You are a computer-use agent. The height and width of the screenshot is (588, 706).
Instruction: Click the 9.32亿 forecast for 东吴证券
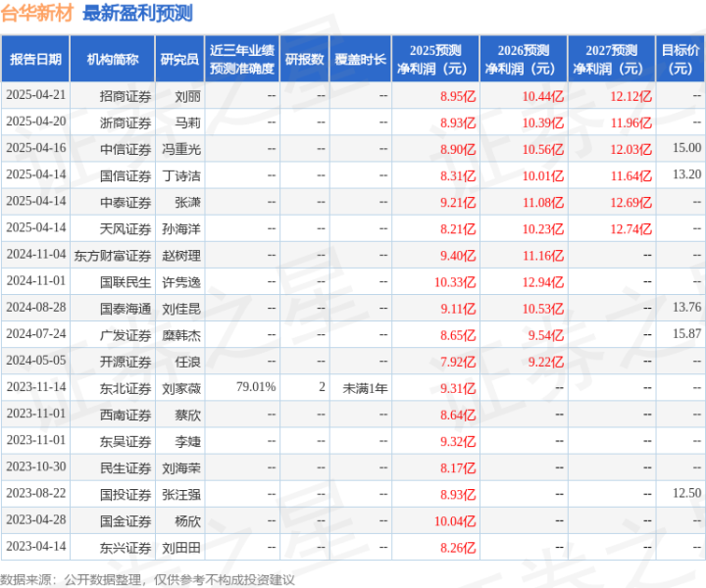point(458,441)
